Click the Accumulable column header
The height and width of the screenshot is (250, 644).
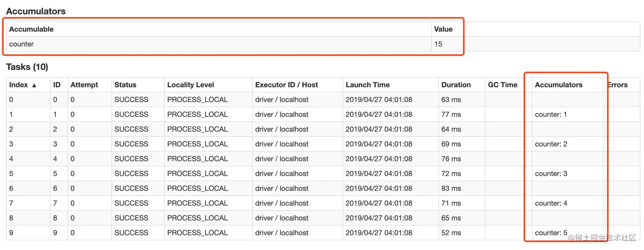(32, 29)
